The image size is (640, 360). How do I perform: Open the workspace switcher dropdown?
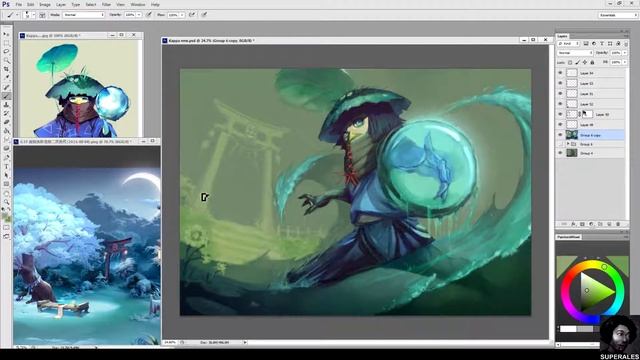point(618,15)
